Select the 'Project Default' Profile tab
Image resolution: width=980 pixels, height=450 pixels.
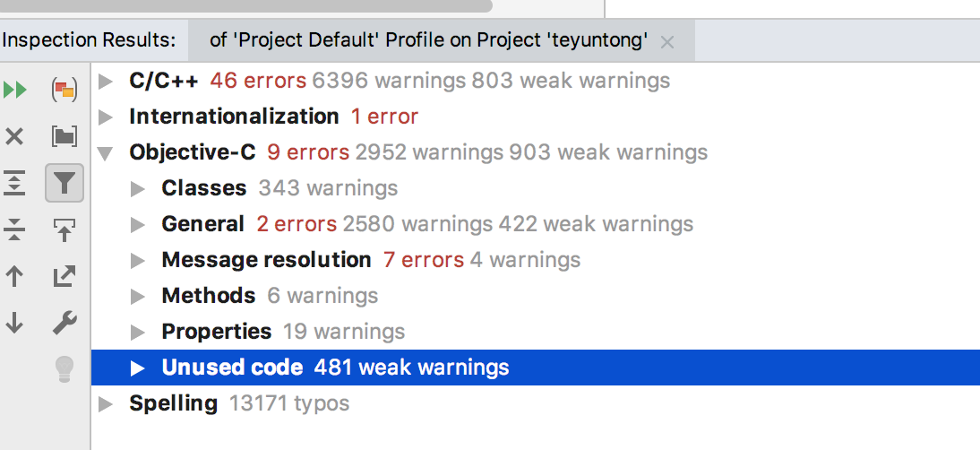tap(428, 40)
